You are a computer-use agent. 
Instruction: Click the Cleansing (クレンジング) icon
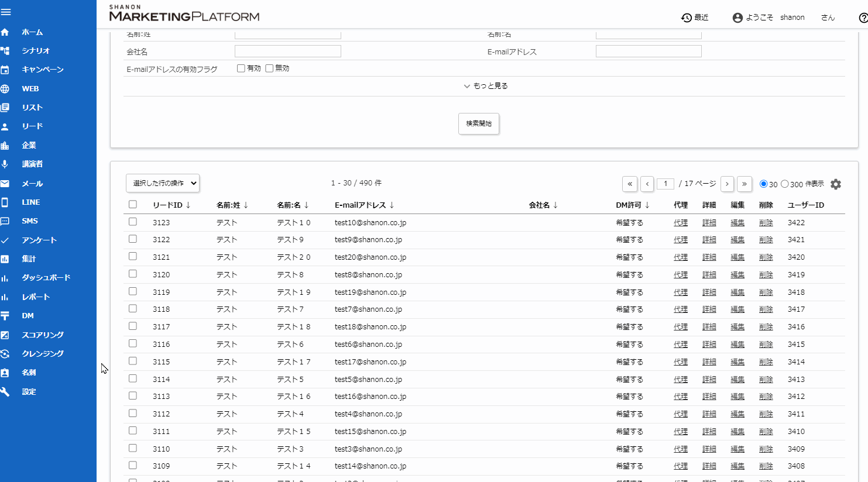coord(5,354)
